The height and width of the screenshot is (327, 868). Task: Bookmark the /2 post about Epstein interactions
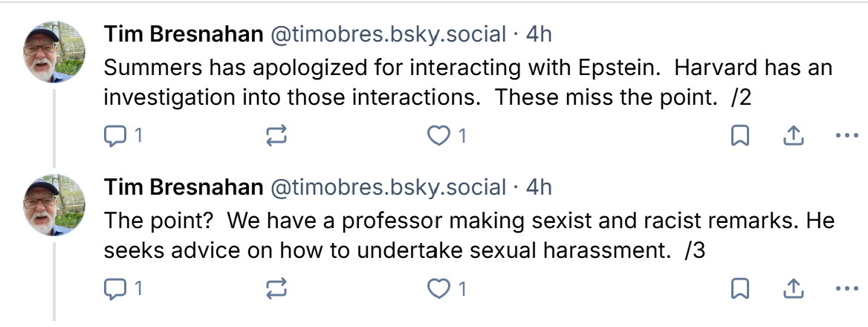pyautogui.click(x=740, y=136)
